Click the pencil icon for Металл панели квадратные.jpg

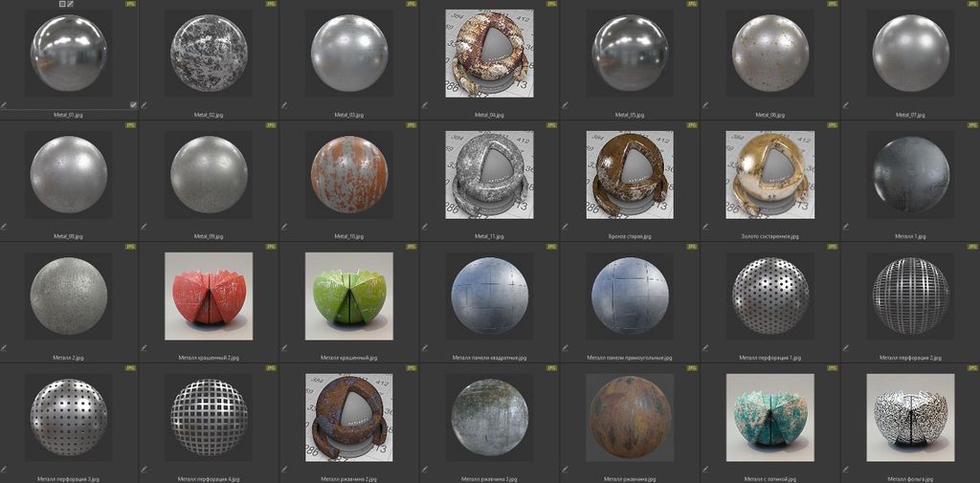click(424, 348)
